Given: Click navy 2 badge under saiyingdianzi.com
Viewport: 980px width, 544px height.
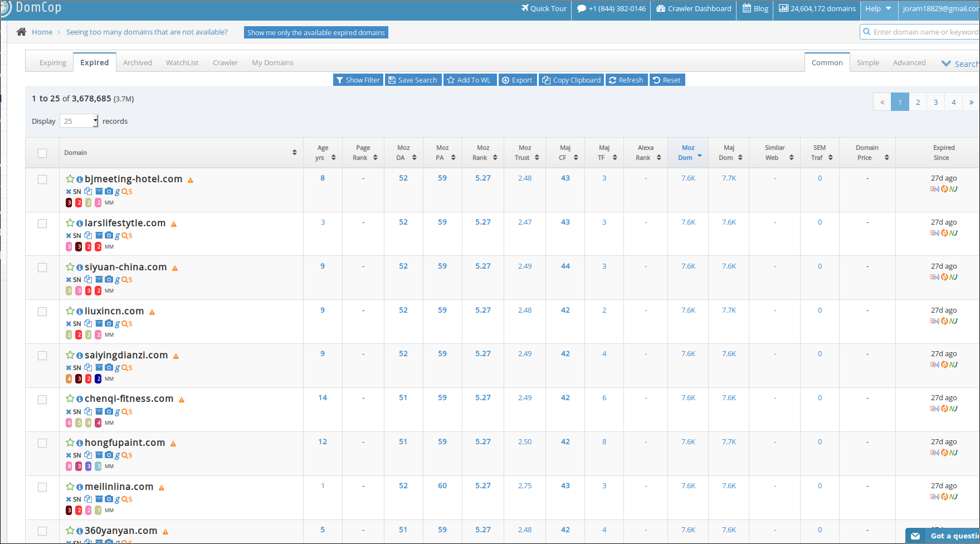Looking at the screenshot, I should point(98,379).
